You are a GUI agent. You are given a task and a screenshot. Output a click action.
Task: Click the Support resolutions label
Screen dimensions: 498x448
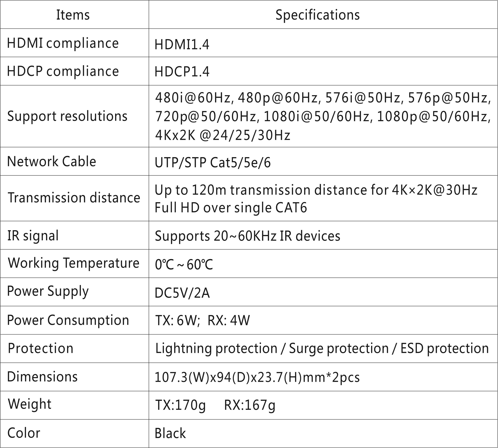coord(67,116)
